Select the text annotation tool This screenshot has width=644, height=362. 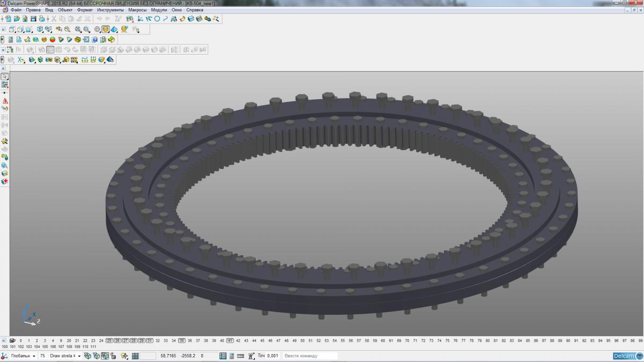pos(174,19)
